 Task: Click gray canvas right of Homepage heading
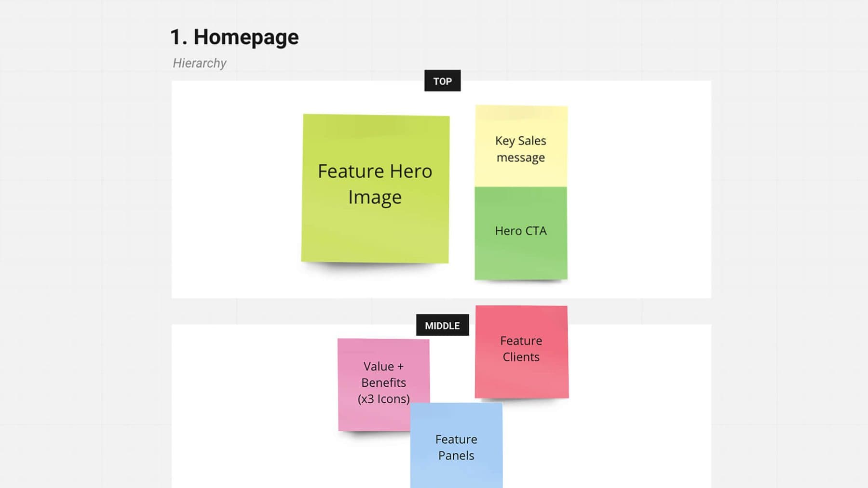(x=530, y=38)
